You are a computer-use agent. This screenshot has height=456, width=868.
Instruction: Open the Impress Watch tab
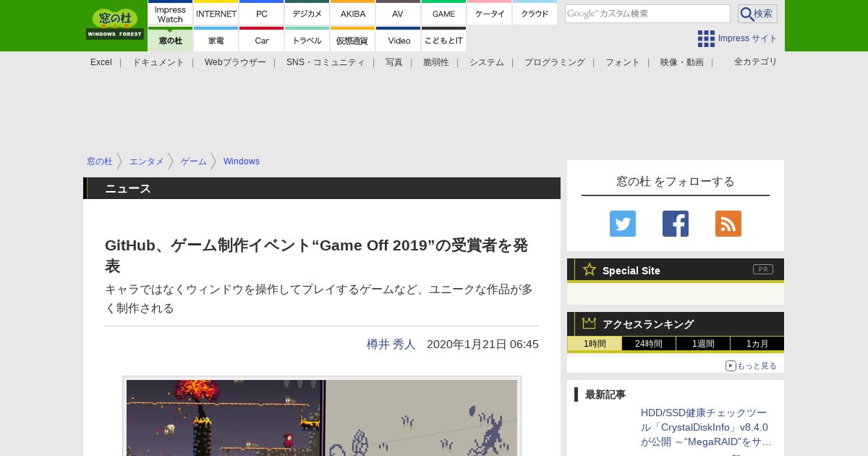170,13
